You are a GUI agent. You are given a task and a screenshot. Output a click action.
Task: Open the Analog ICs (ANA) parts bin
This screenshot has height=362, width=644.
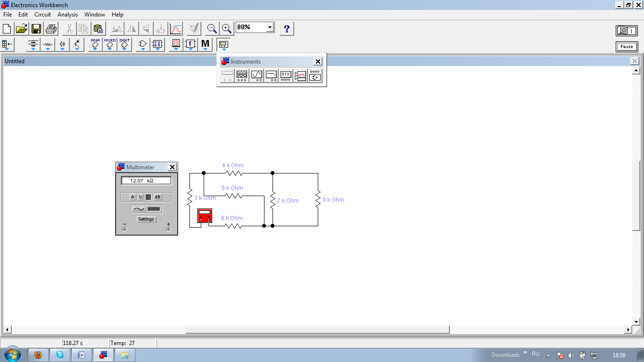pos(95,45)
